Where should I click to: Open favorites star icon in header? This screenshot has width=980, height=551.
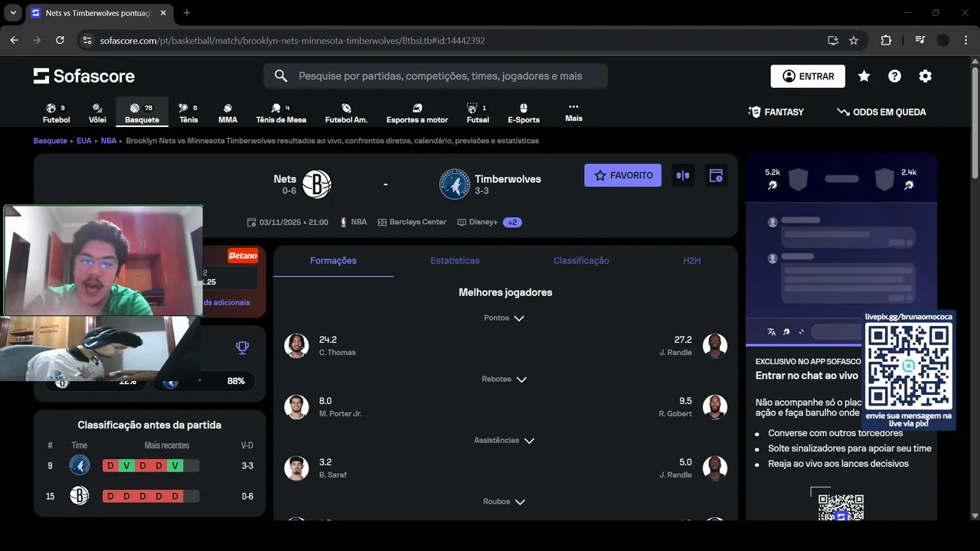click(864, 76)
